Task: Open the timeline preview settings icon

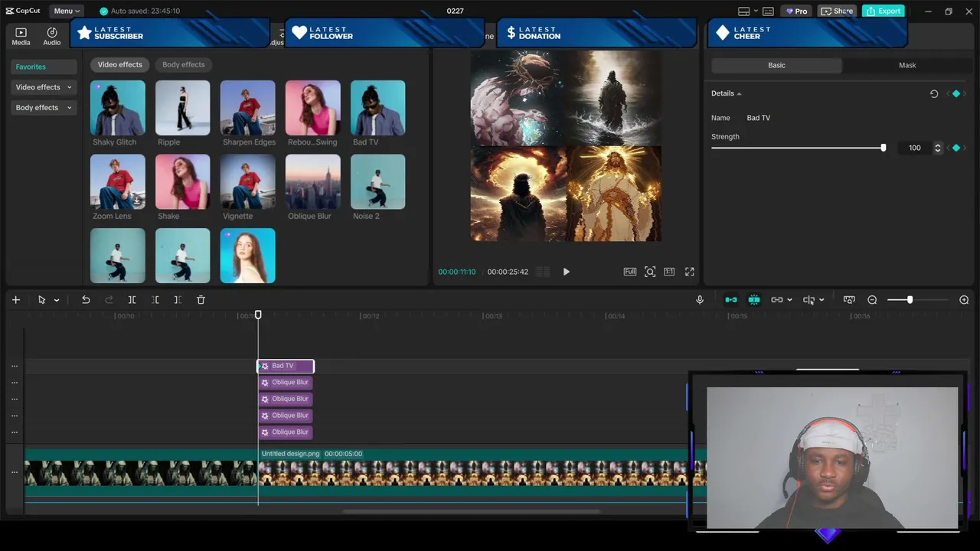Action: [849, 300]
